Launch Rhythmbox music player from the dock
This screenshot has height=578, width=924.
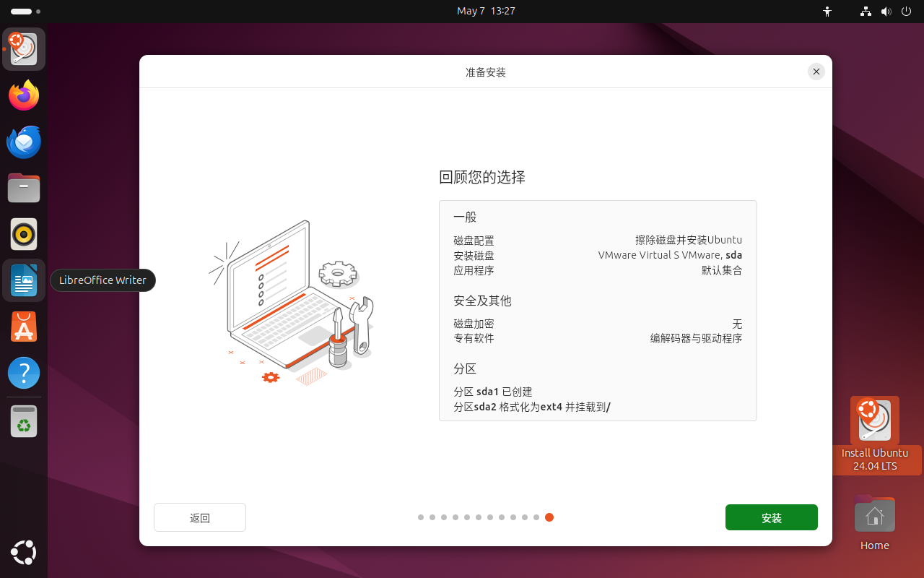tap(23, 234)
